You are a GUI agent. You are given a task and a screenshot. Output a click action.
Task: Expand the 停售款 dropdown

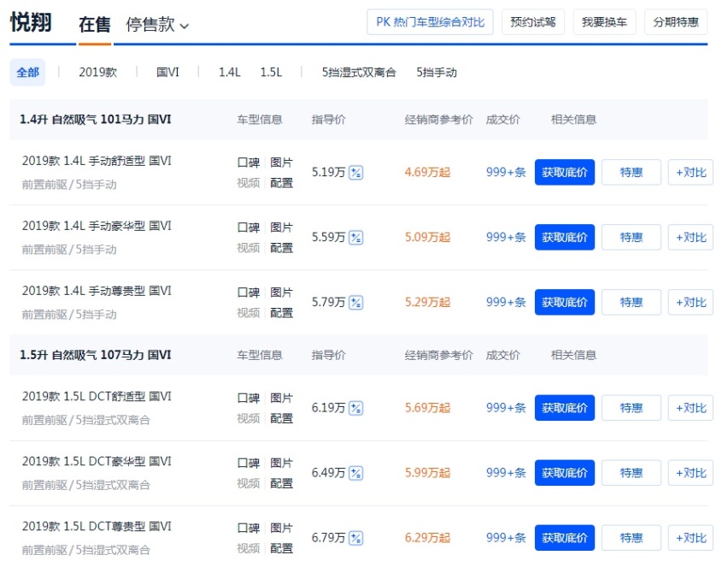(157, 25)
